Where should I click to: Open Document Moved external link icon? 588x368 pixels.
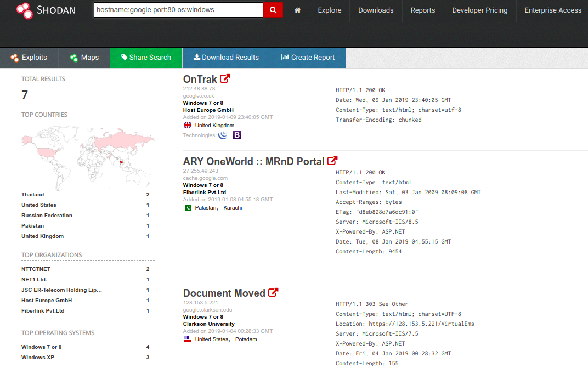273,292
